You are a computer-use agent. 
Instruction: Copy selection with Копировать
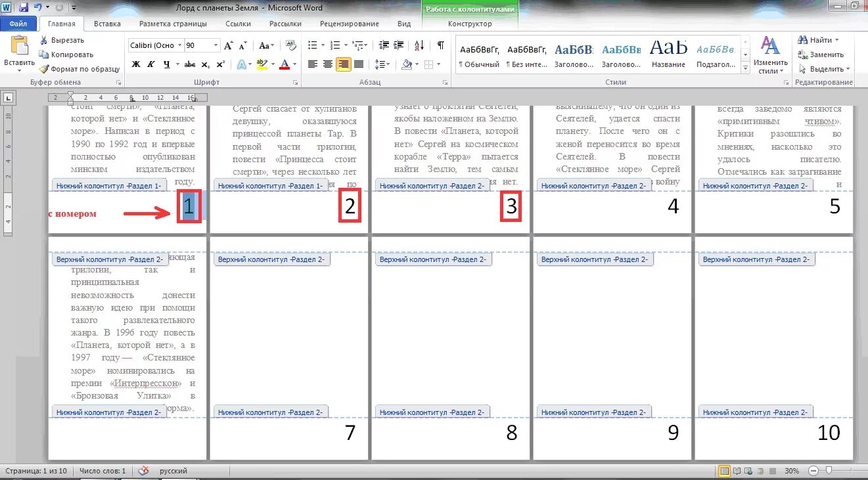click(x=66, y=55)
